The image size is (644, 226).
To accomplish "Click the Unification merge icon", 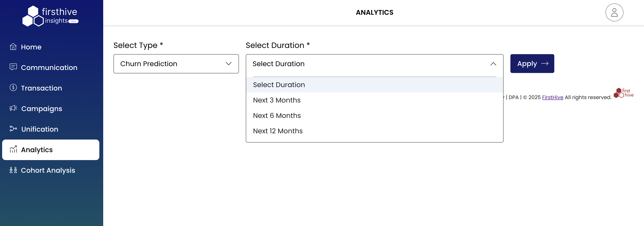I will click(13, 129).
